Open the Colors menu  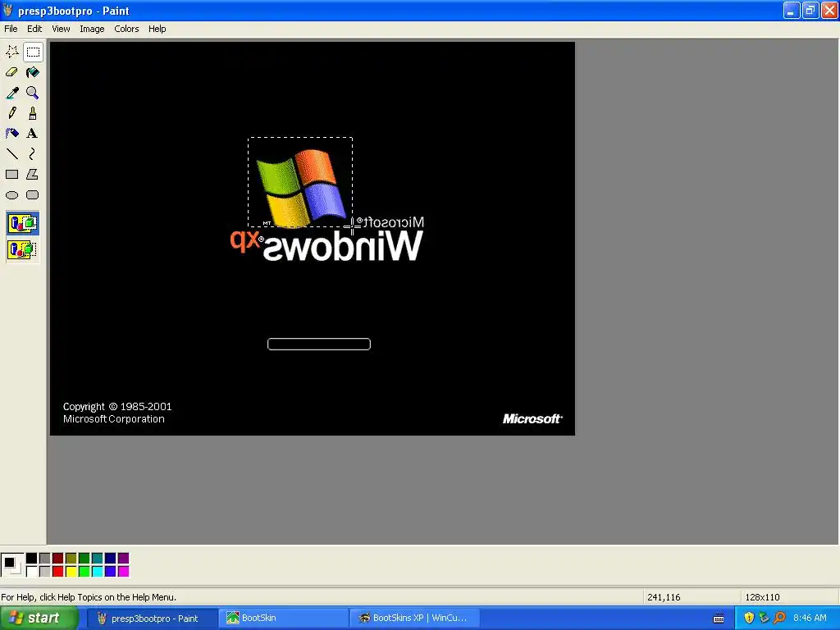tap(126, 29)
